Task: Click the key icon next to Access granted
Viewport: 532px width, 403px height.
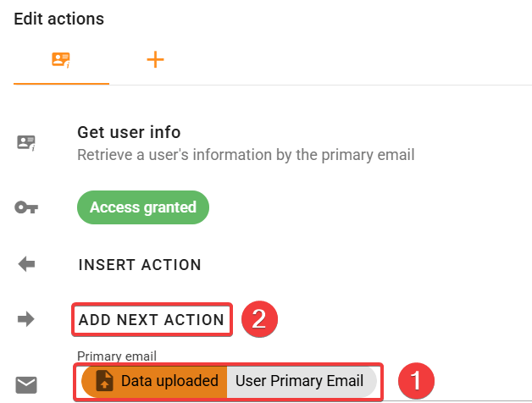Action: (x=27, y=207)
